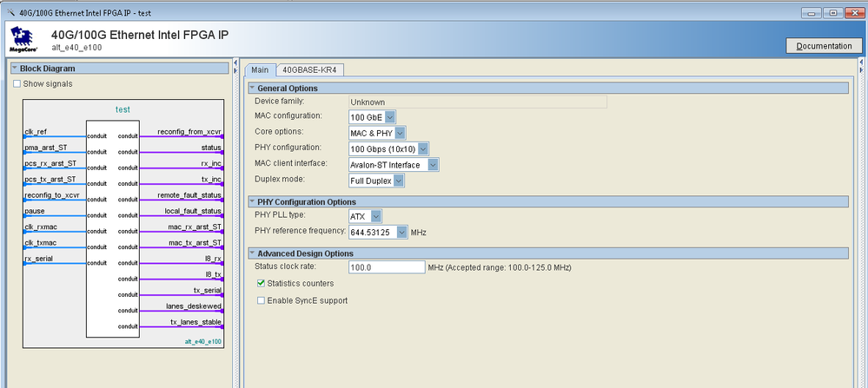The height and width of the screenshot is (388, 868).
Task: Uncheck the Statistics counters checkbox
Action: click(261, 283)
